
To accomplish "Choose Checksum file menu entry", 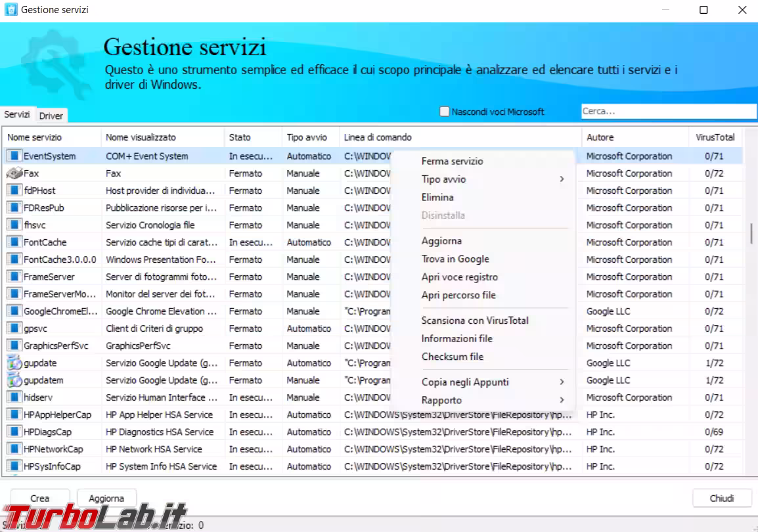I will click(x=453, y=357).
